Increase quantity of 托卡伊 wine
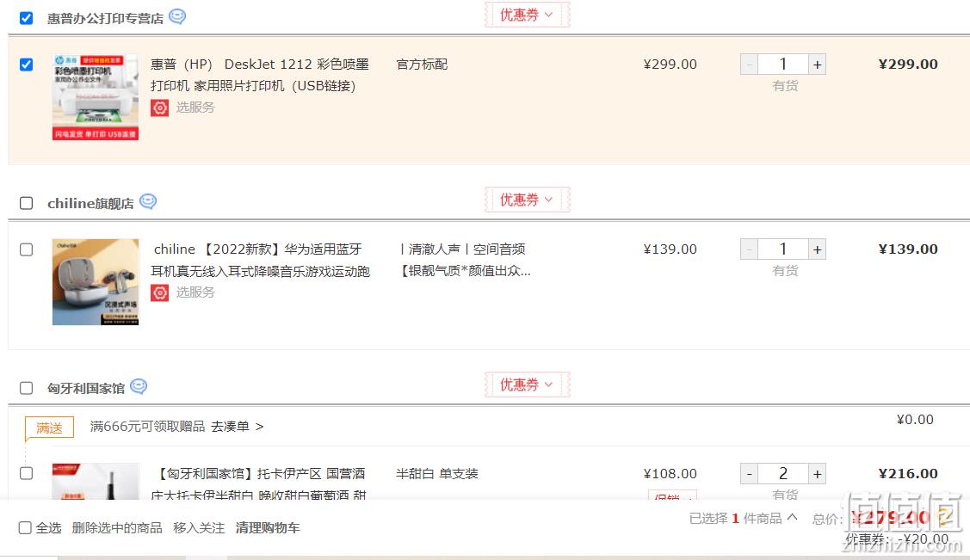This screenshot has height=560, width=970. click(817, 473)
